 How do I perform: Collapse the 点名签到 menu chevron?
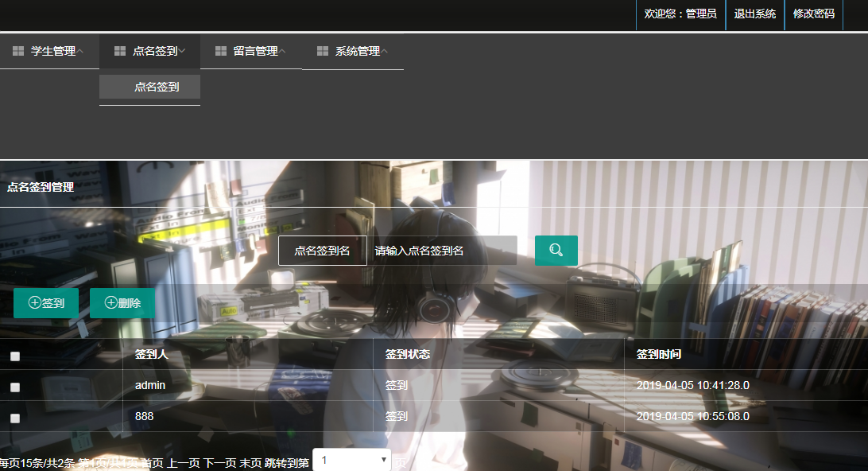pyautogui.click(x=181, y=51)
